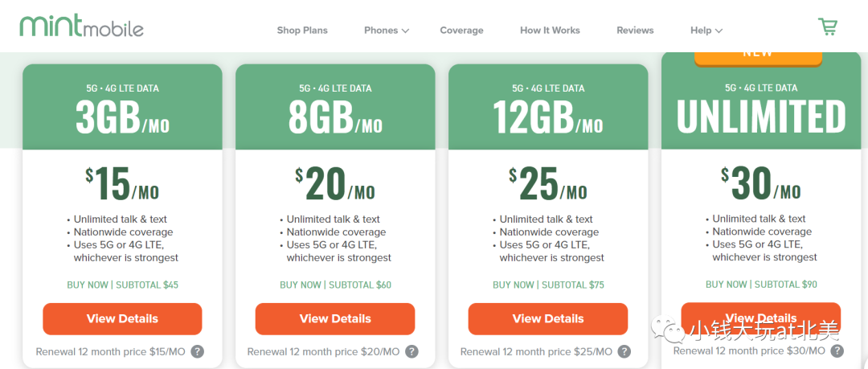This screenshot has height=369, width=868.
Task: Click help icon beside $25/MO renewal price
Action: click(624, 352)
